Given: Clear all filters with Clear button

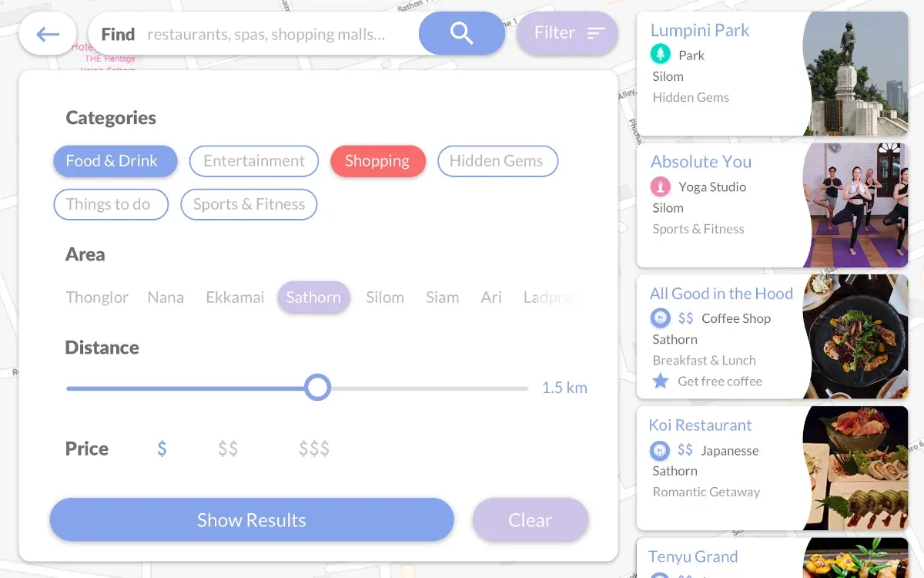Looking at the screenshot, I should pyautogui.click(x=531, y=519).
